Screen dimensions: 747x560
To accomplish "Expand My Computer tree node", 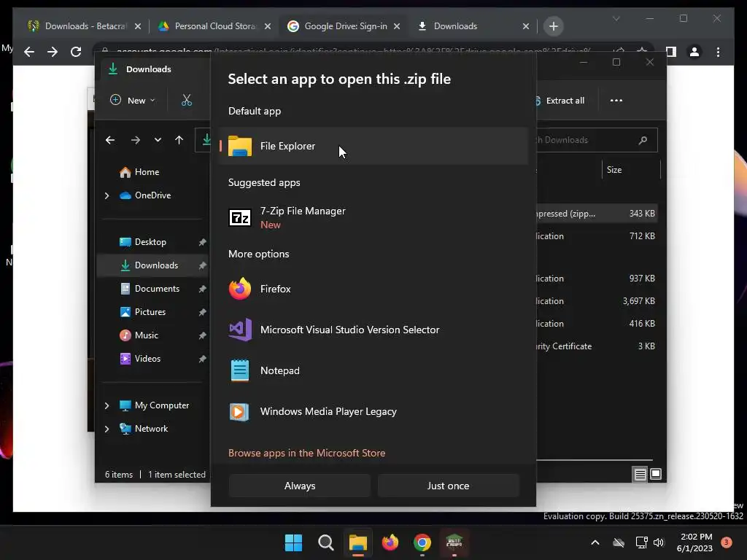I will click(x=107, y=405).
